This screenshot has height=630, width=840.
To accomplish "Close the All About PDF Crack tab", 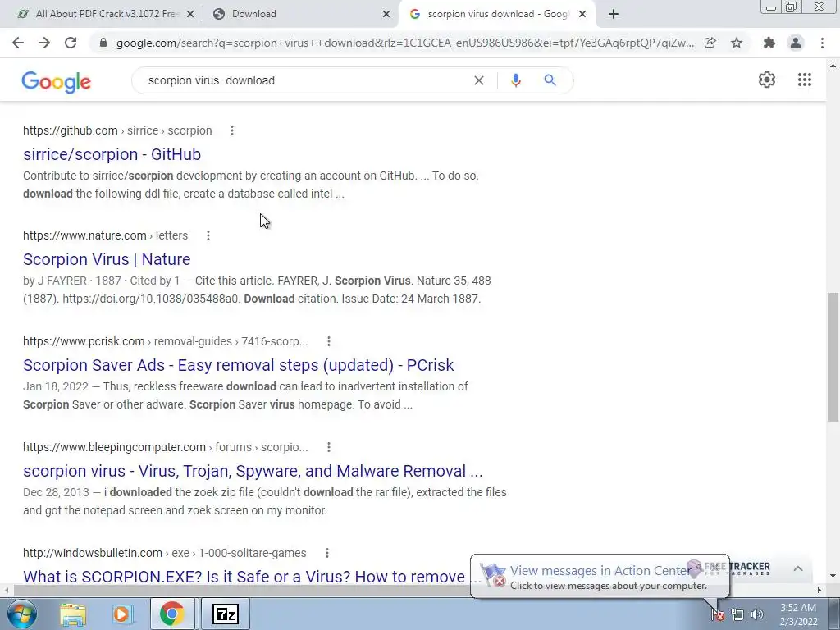I will [x=189, y=15].
